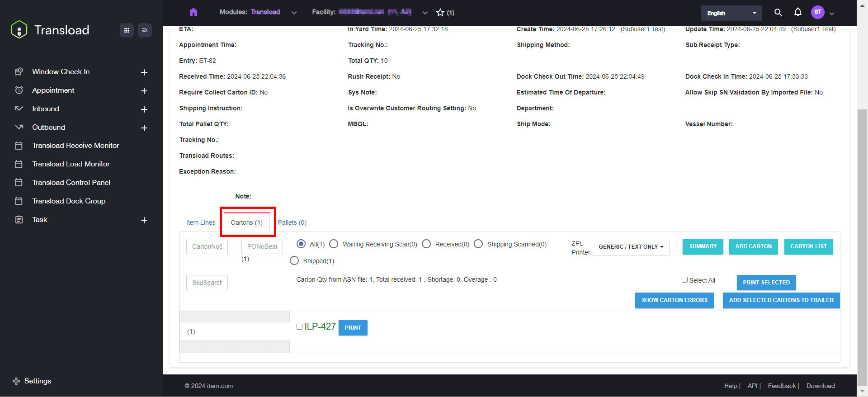
Task: Check the Select All checkbox
Action: click(x=684, y=280)
